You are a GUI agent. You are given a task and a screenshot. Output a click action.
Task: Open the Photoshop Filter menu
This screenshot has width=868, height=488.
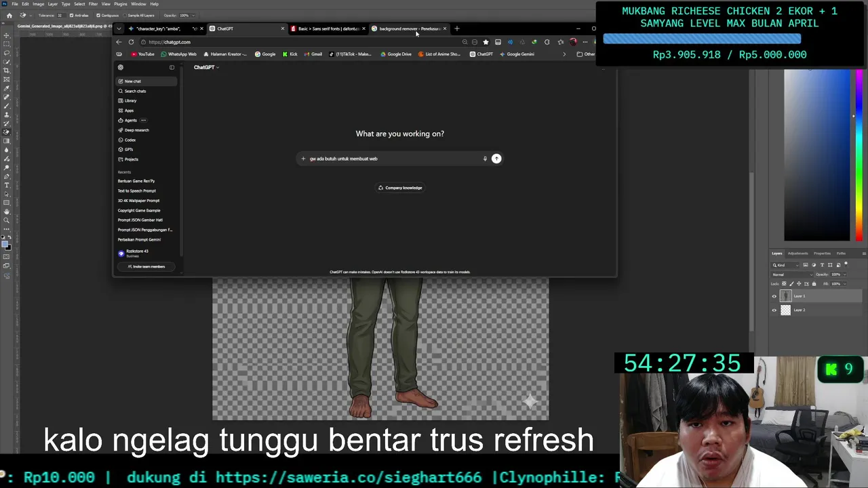pyautogui.click(x=93, y=4)
